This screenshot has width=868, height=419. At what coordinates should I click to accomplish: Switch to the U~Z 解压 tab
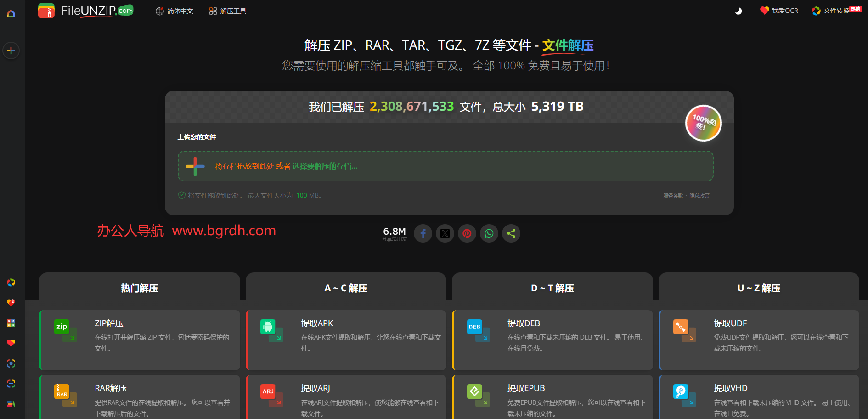[x=759, y=288]
